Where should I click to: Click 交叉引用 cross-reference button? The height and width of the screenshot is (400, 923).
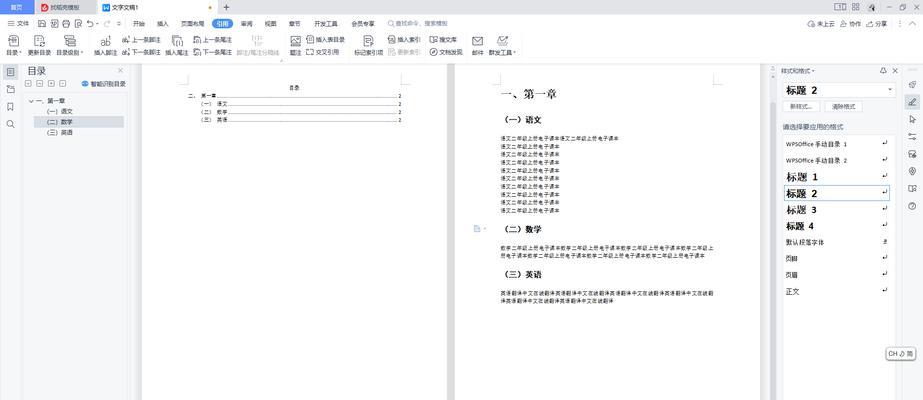click(x=323, y=52)
